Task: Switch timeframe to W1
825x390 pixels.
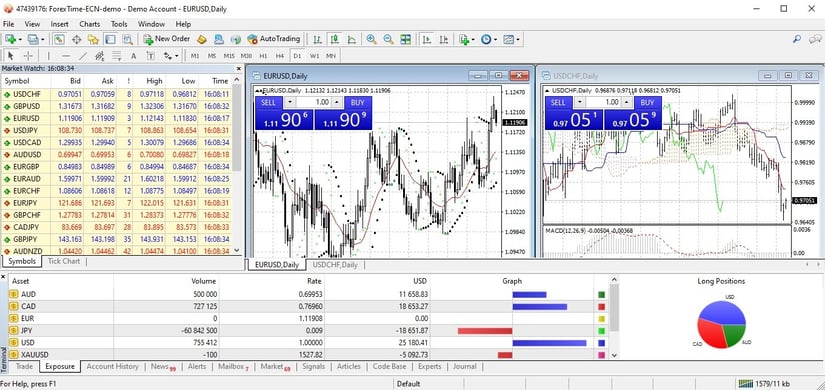Action: click(314, 55)
